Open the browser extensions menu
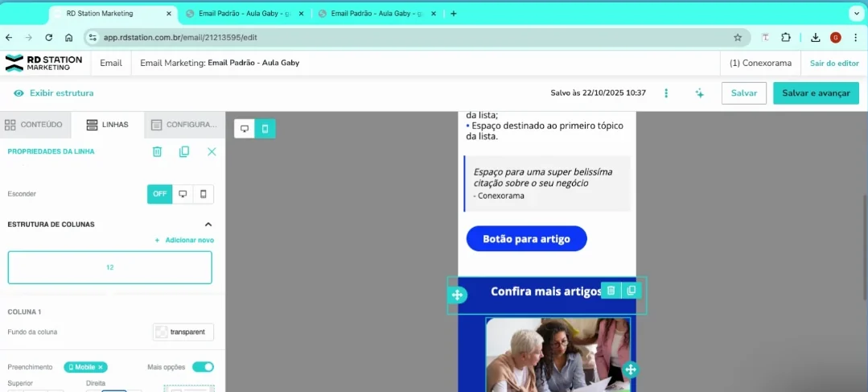 click(x=785, y=38)
